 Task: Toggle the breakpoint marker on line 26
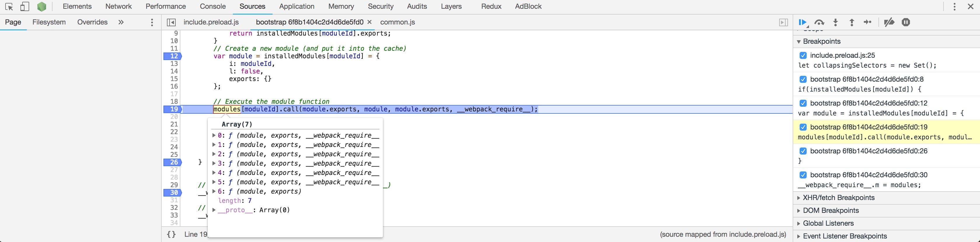click(173, 162)
